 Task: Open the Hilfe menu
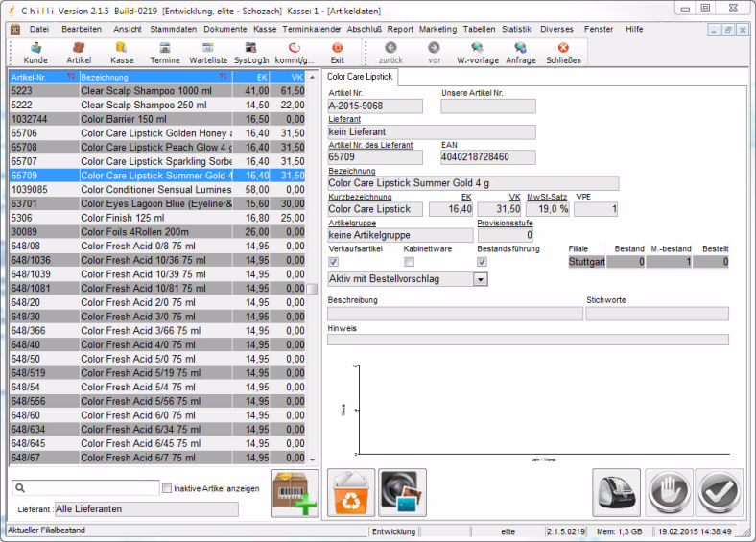[x=634, y=29]
